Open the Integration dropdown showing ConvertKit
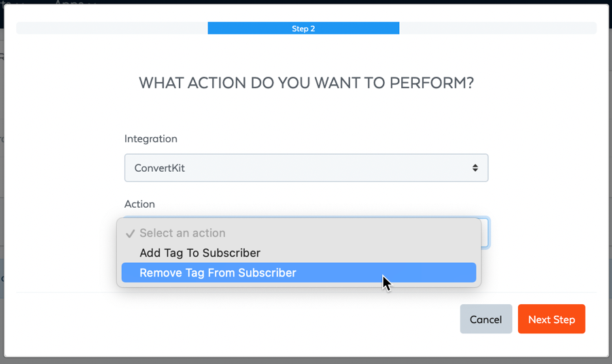612x364 pixels. 306,168
